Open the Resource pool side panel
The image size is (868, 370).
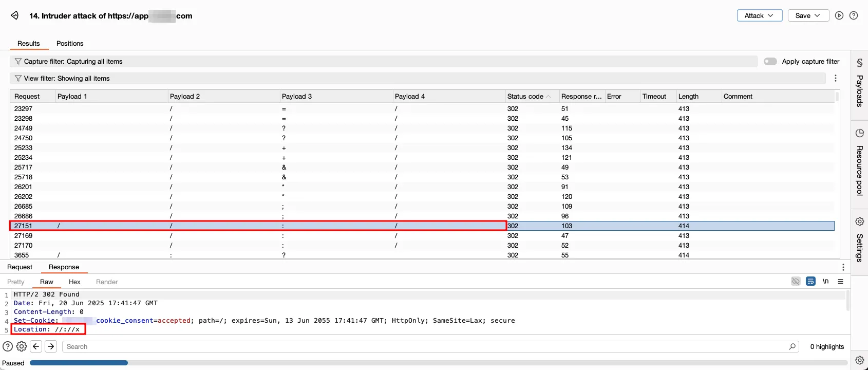click(859, 163)
